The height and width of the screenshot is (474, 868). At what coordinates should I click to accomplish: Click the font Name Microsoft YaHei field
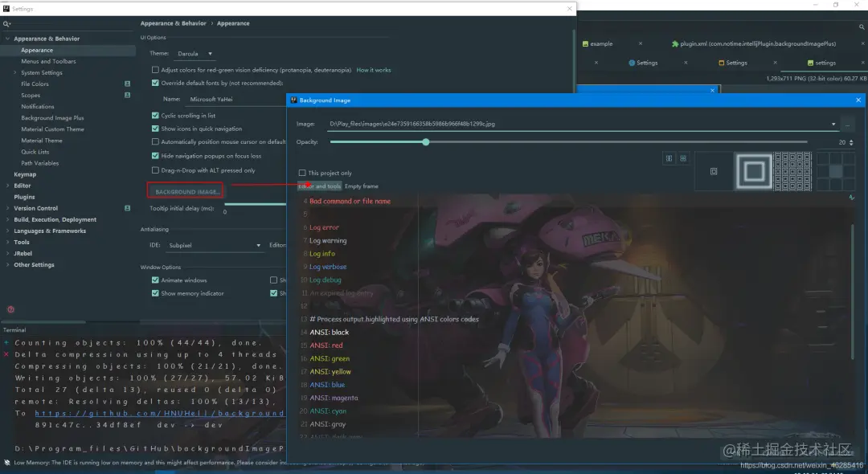point(237,99)
